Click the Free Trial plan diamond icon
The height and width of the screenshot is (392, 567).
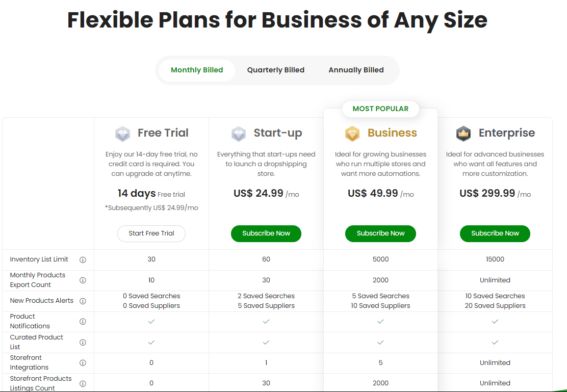point(122,134)
